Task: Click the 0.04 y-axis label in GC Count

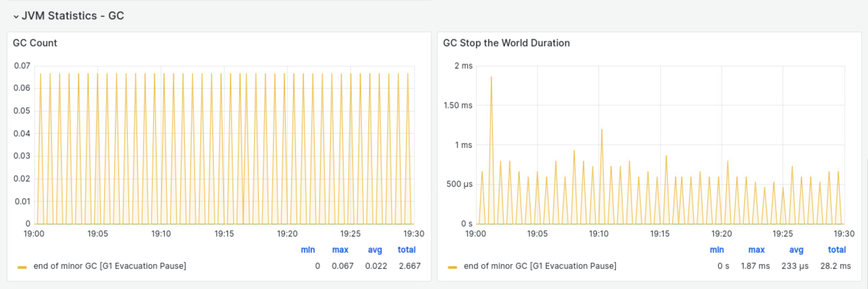Action: [x=22, y=134]
